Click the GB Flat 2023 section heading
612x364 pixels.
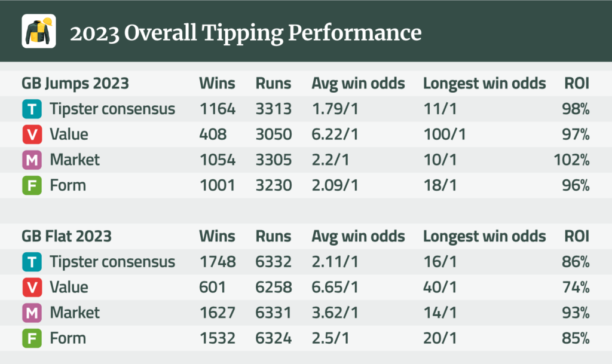(x=67, y=236)
